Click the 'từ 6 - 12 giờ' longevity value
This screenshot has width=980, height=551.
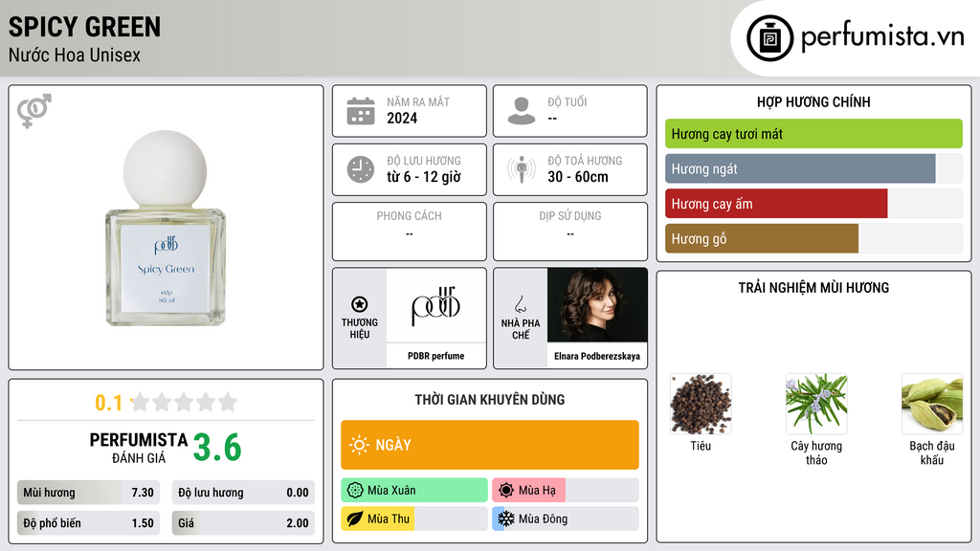tap(424, 177)
